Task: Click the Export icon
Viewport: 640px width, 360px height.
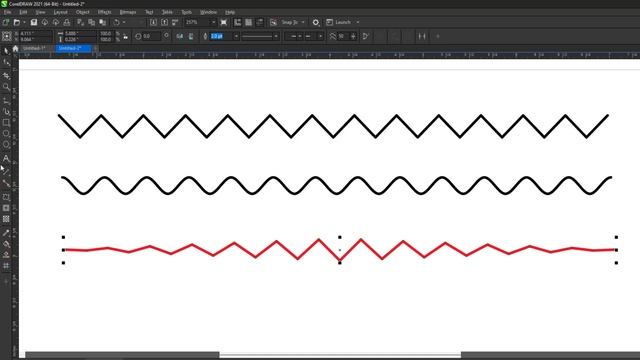Action: point(164,22)
